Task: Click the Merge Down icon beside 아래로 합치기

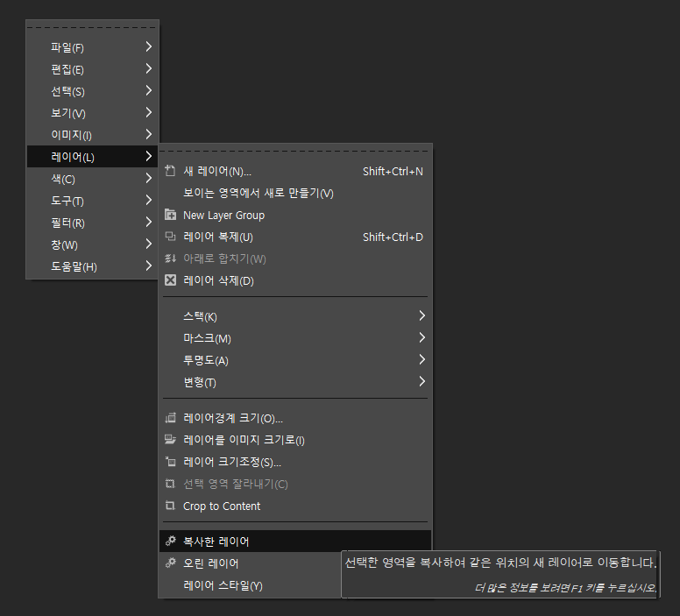Action: (x=170, y=258)
